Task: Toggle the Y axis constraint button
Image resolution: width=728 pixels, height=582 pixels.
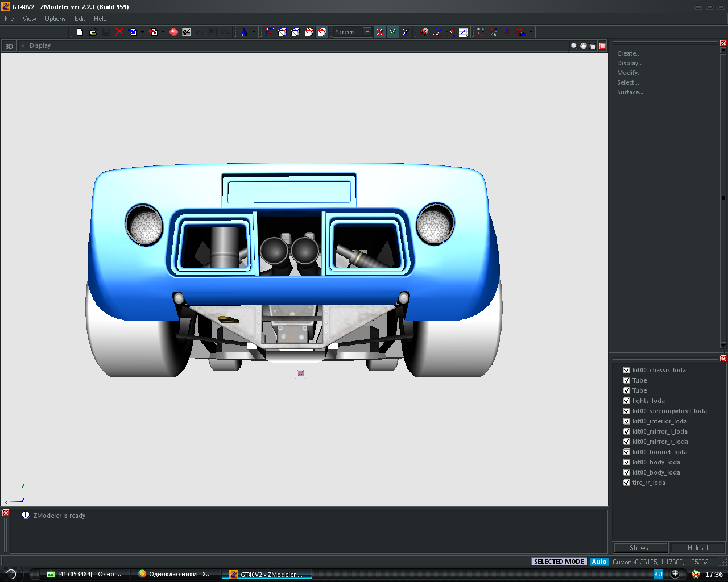Action: [392, 32]
